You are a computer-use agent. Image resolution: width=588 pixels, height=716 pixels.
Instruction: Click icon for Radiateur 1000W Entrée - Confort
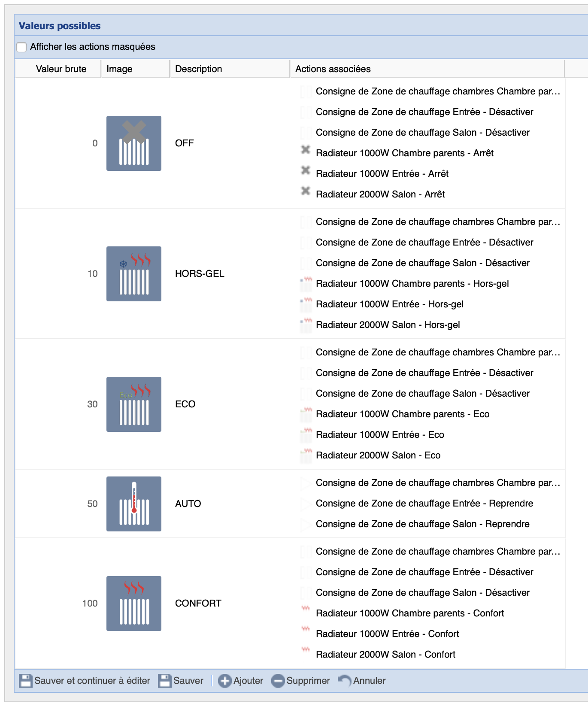306,629
